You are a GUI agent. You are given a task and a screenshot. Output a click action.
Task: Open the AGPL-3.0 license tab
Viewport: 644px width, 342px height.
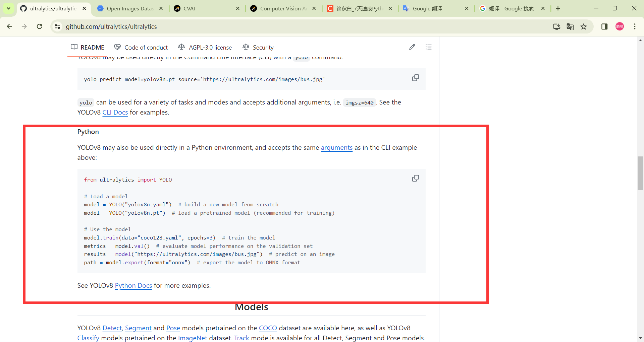205,47
